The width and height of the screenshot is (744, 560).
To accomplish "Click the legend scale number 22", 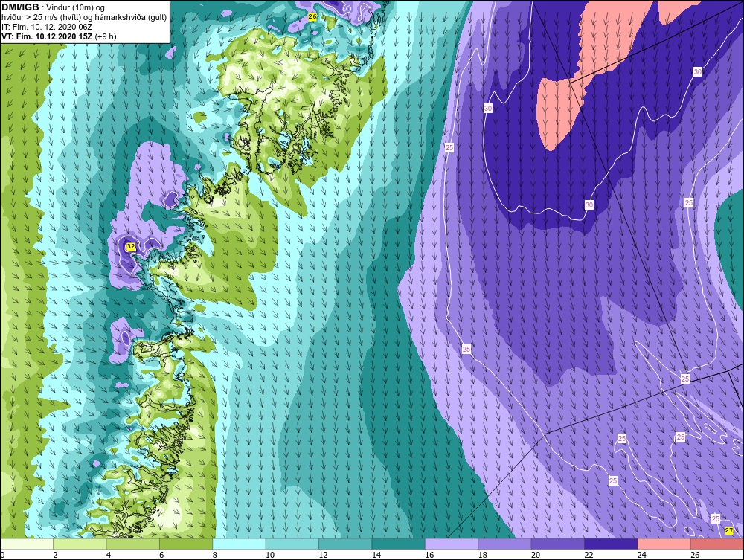I will click(x=589, y=555).
